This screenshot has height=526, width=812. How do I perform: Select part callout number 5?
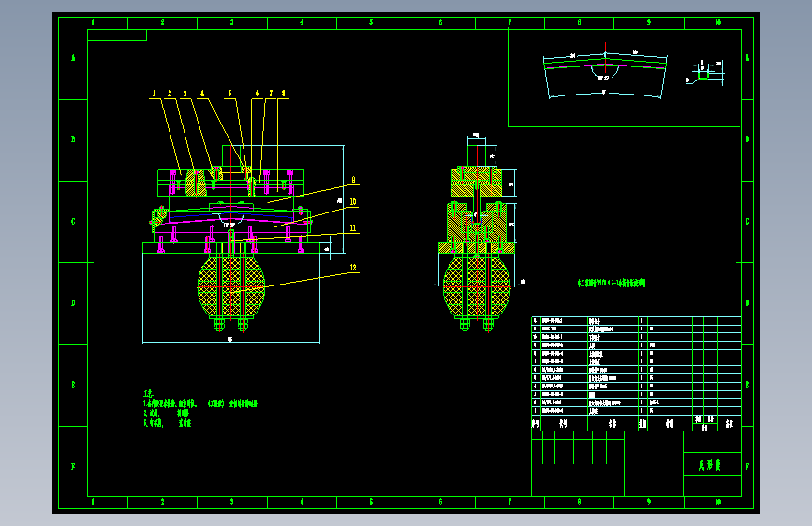(230, 94)
